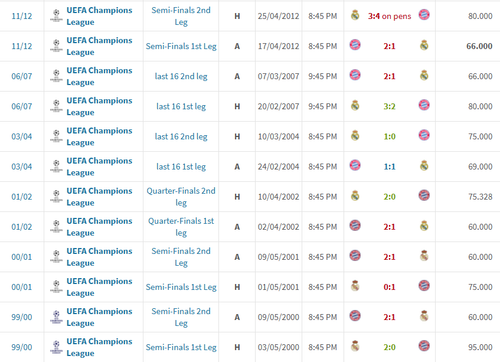This screenshot has width=500, height=362.
Task: Open last 16 2nd leg link dated 07/03/2007
Action: (x=181, y=76)
